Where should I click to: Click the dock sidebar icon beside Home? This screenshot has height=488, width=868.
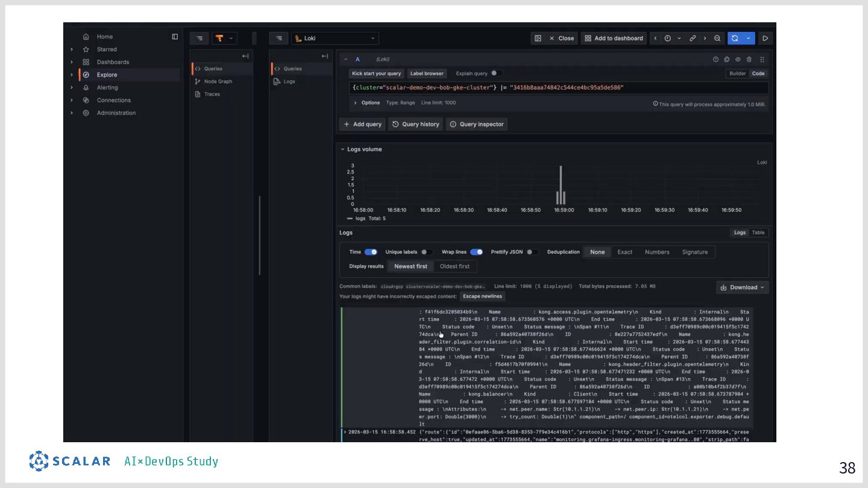click(175, 37)
